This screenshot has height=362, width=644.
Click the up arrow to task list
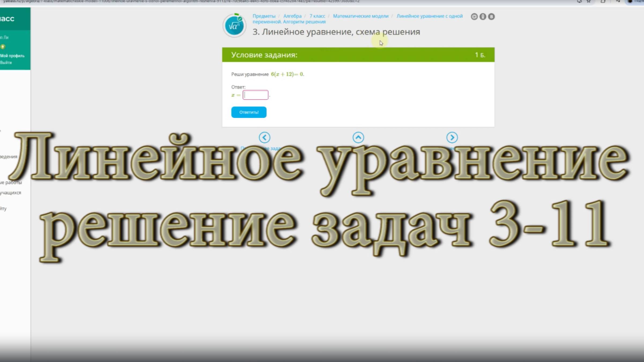pyautogui.click(x=358, y=138)
